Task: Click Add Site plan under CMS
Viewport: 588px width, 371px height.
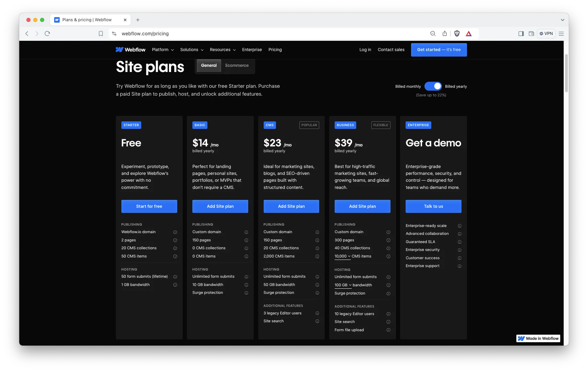Action: click(x=291, y=206)
